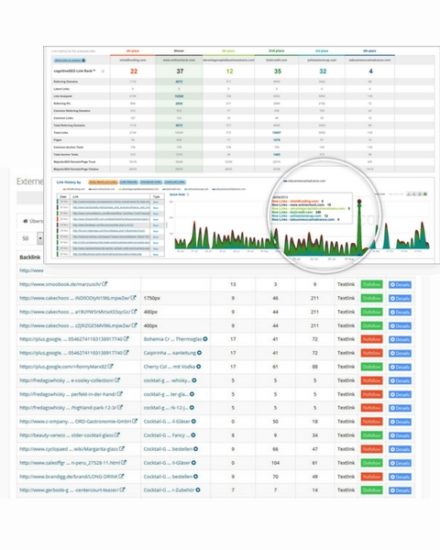Open external link icon for Highland-park-12 backlink
Viewport: 440px width, 550px height.
click(x=120, y=408)
